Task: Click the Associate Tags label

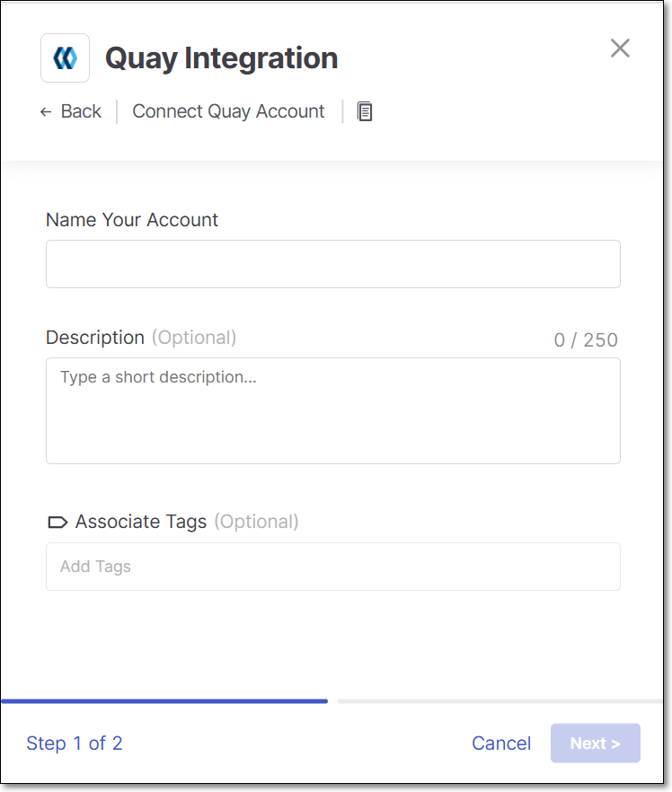Action: (x=141, y=522)
